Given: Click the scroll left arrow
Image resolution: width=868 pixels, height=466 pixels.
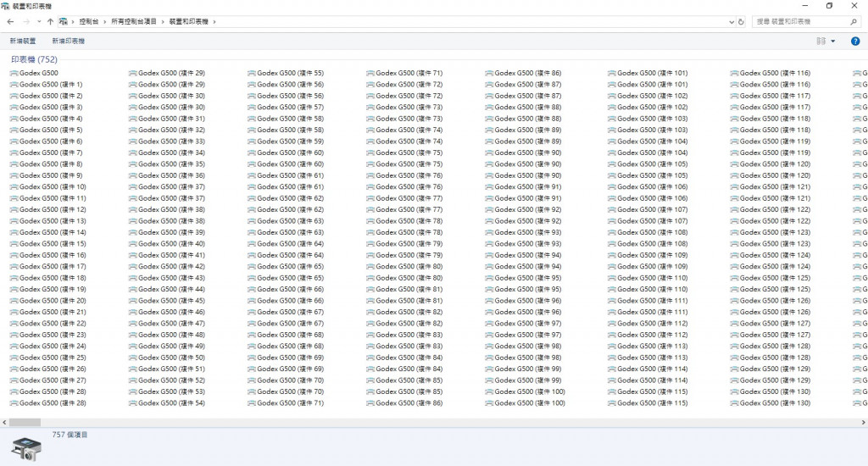Looking at the screenshot, I should point(4,422).
